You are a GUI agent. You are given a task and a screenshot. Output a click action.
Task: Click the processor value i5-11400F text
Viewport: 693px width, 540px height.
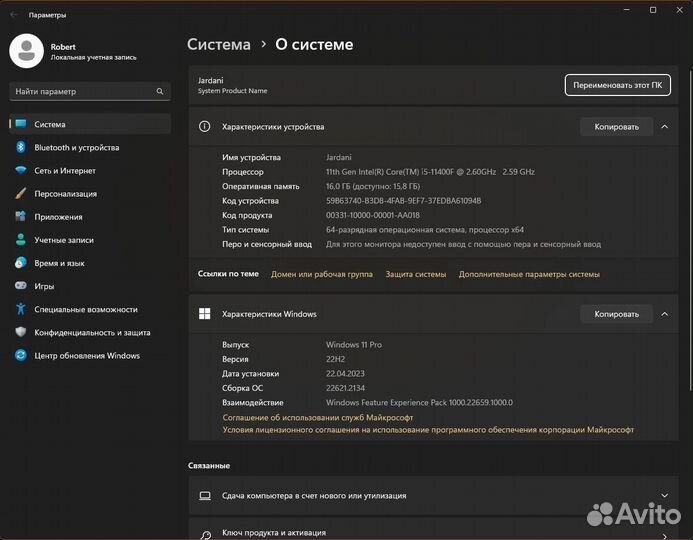click(x=430, y=171)
